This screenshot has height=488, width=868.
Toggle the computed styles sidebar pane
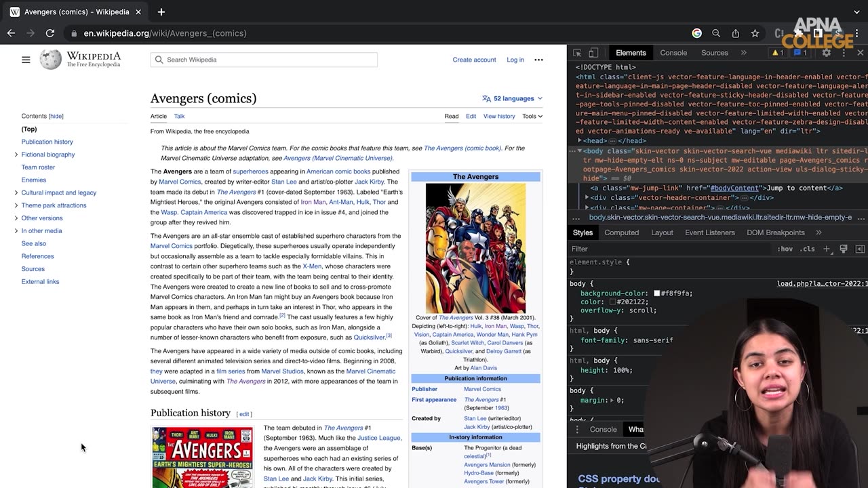click(x=860, y=249)
